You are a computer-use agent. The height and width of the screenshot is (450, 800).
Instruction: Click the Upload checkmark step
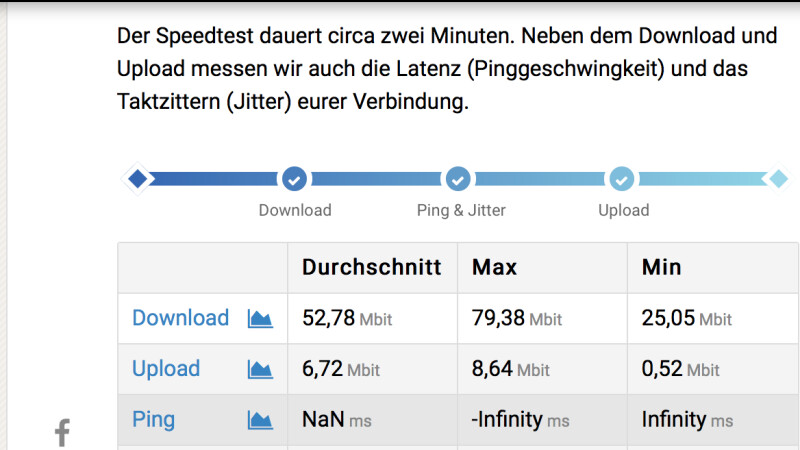click(x=621, y=179)
